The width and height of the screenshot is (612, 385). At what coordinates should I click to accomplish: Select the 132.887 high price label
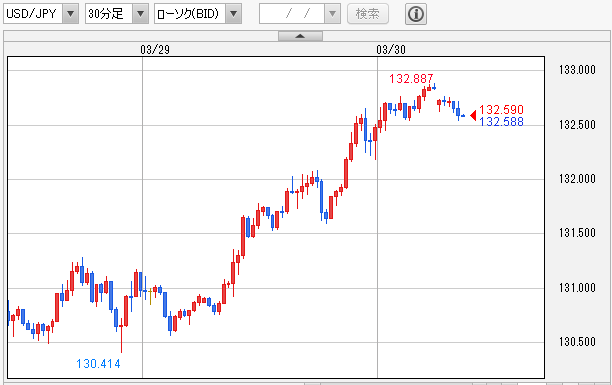point(411,79)
